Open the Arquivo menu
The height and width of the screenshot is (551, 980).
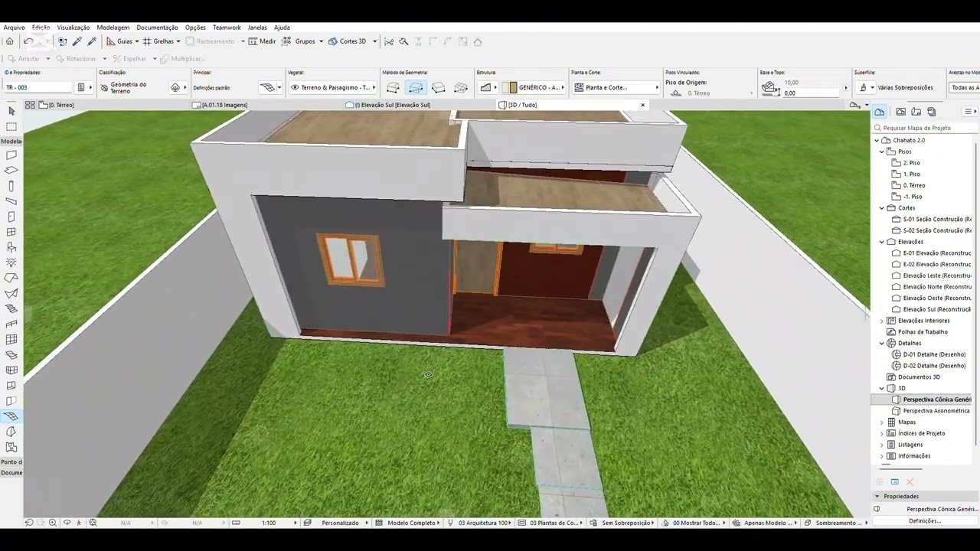pos(15,28)
